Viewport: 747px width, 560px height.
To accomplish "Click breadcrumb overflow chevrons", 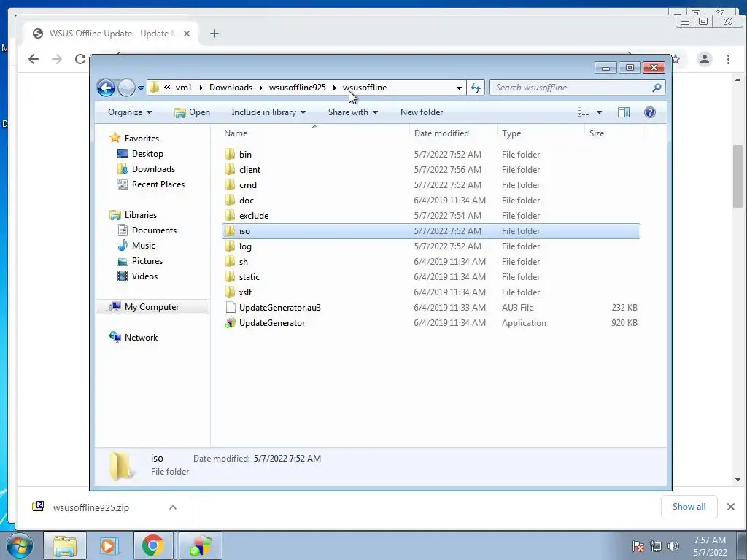I will pos(167,87).
